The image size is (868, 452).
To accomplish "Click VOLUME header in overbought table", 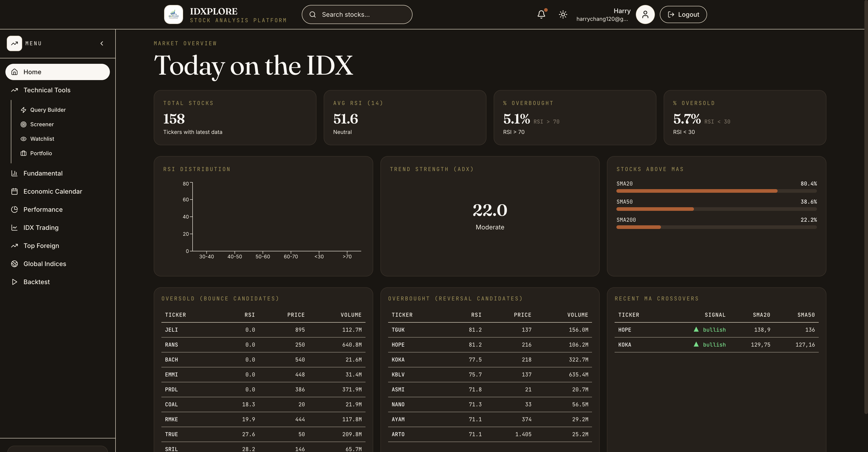I will pyautogui.click(x=578, y=315).
